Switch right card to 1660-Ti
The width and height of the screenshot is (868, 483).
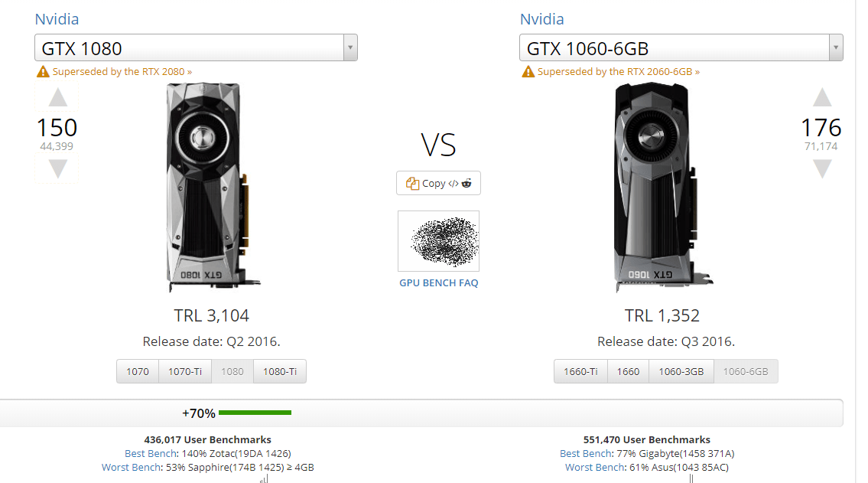[x=580, y=371]
